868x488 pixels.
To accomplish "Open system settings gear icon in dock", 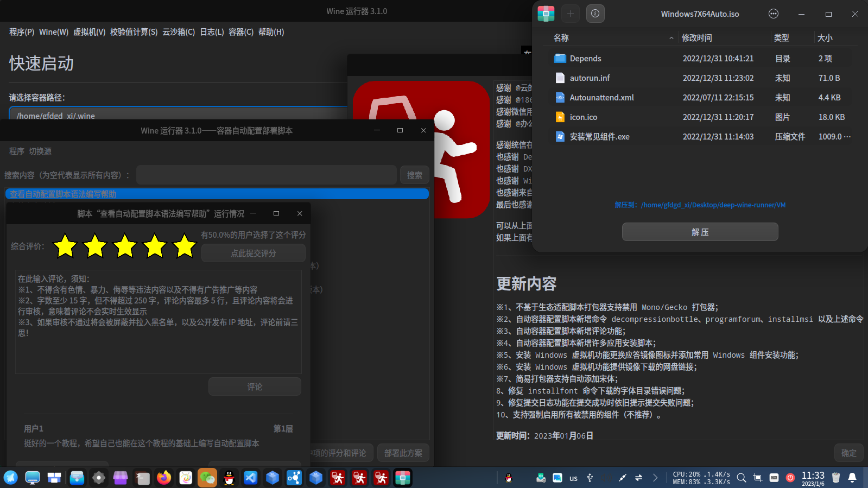I will [x=99, y=478].
